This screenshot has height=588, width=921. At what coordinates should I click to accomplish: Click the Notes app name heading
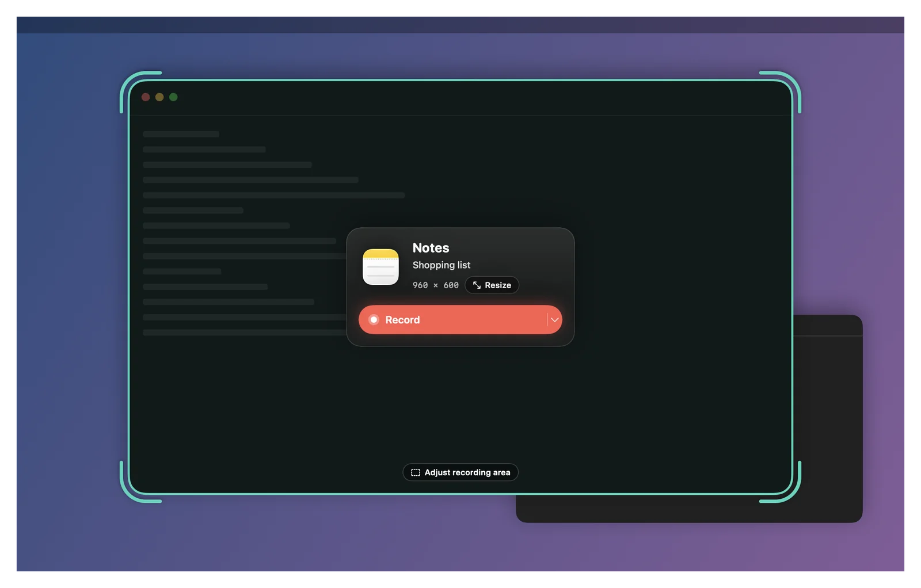(431, 248)
